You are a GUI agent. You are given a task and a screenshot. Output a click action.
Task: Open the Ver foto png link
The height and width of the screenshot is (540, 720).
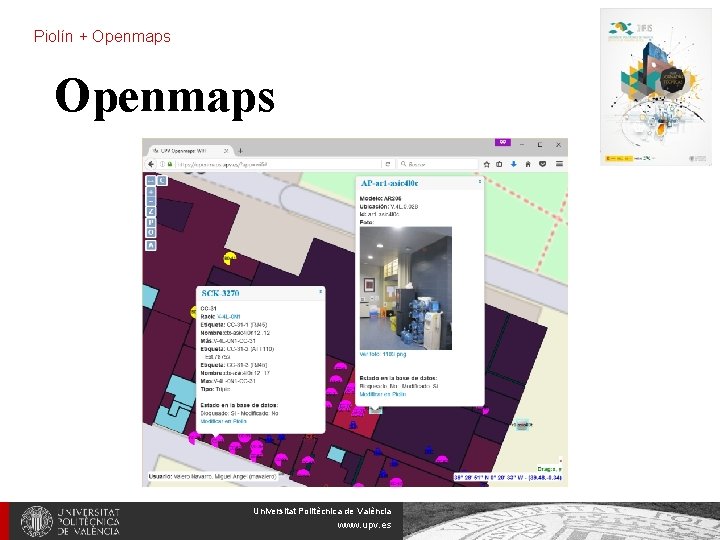point(383,354)
